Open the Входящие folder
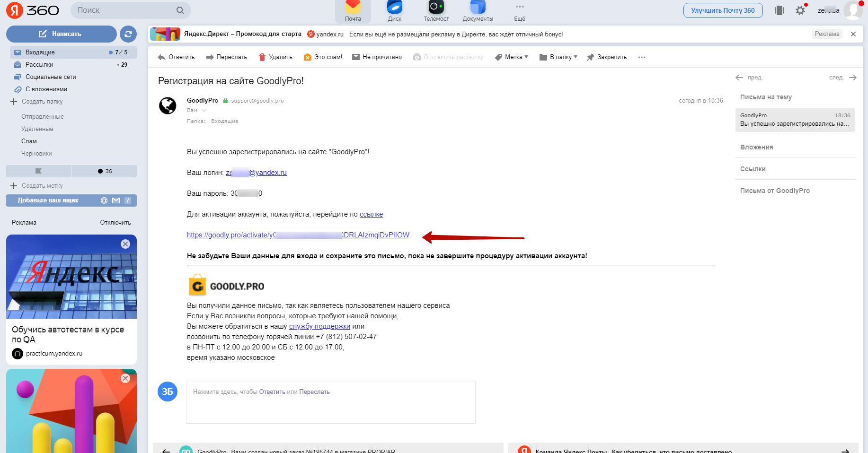 coord(73,52)
